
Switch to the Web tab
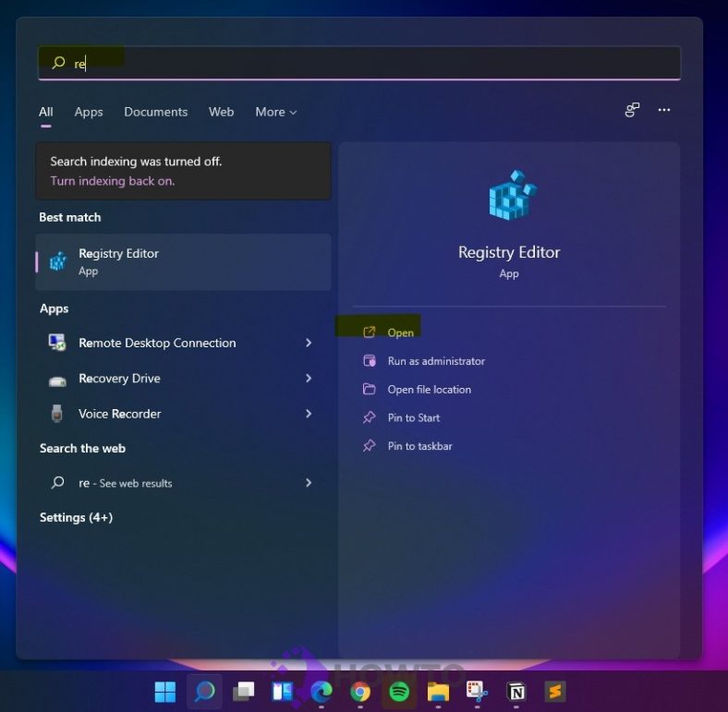pyautogui.click(x=221, y=112)
